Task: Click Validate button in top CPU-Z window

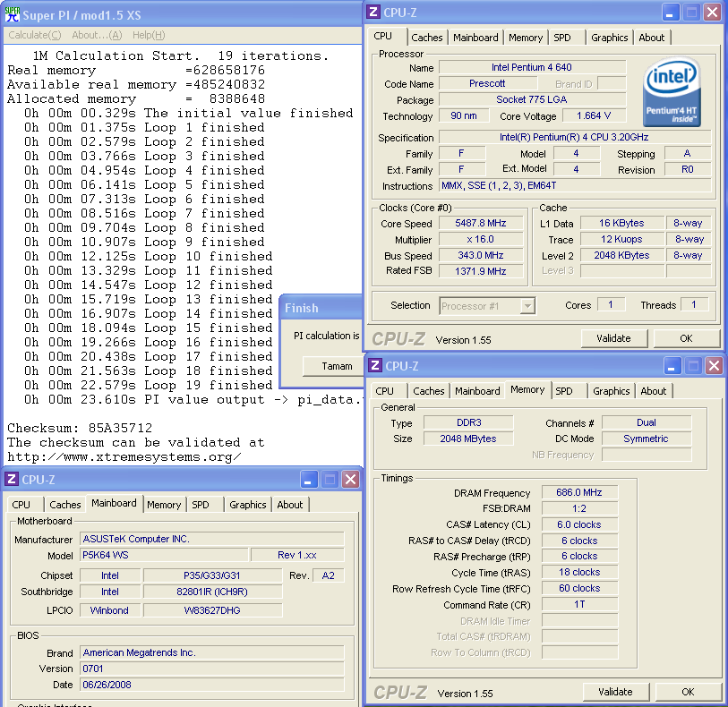Action: (613, 338)
